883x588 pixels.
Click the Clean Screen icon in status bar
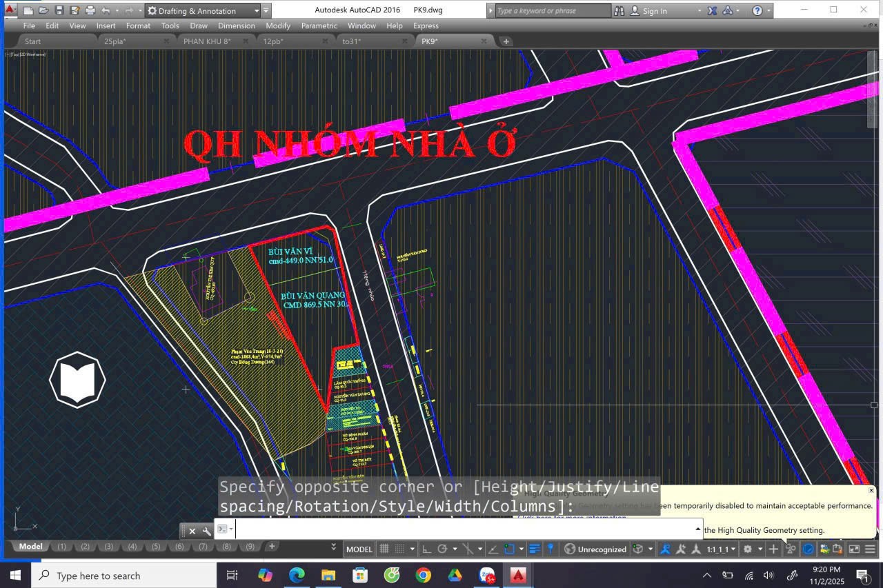point(854,549)
